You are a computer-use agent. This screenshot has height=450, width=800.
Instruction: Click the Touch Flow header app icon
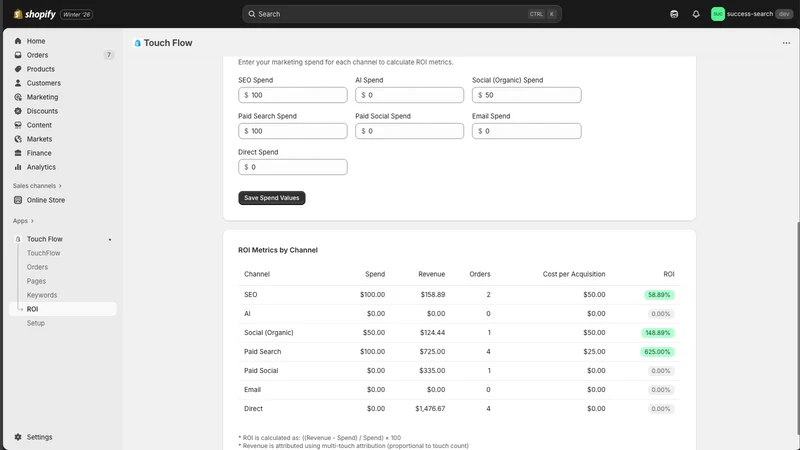[137, 43]
